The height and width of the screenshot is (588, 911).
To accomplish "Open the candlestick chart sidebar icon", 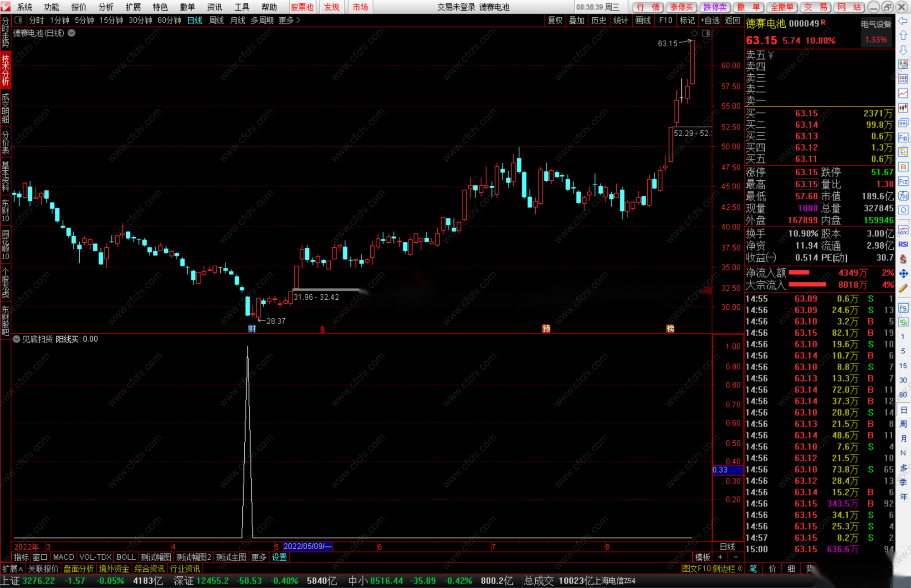I will [x=903, y=108].
